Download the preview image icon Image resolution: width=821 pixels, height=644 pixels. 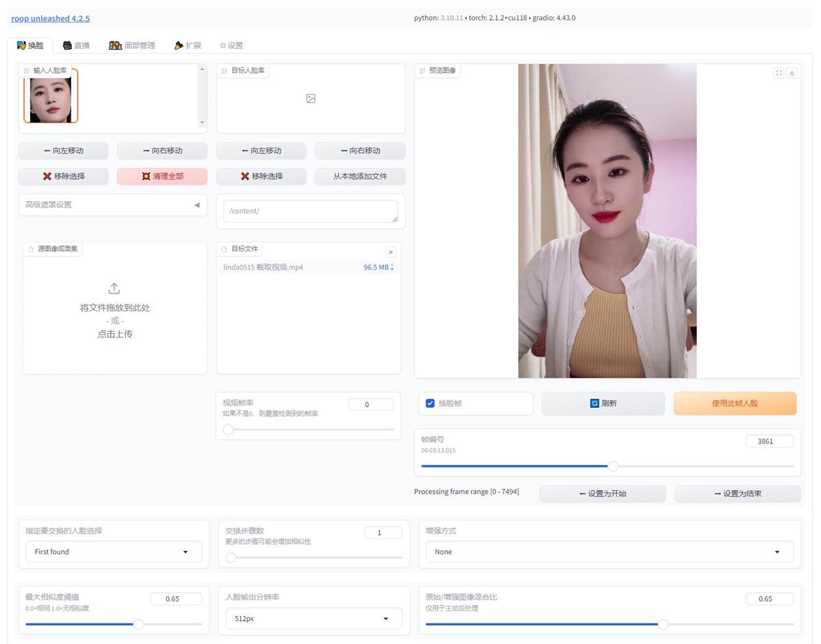click(x=792, y=73)
